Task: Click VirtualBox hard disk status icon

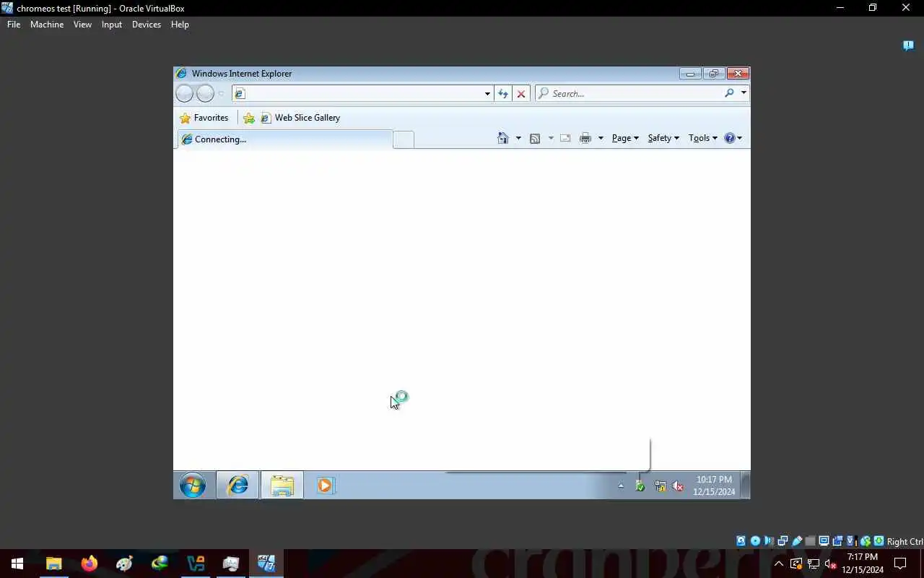Action: click(x=741, y=541)
